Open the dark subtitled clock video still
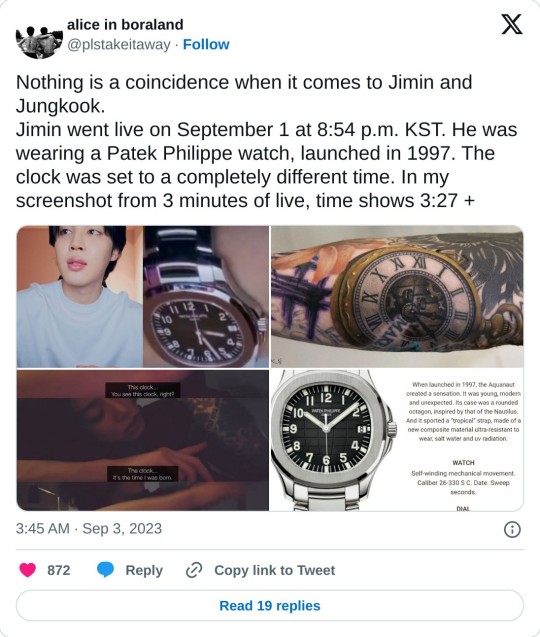 tap(143, 440)
